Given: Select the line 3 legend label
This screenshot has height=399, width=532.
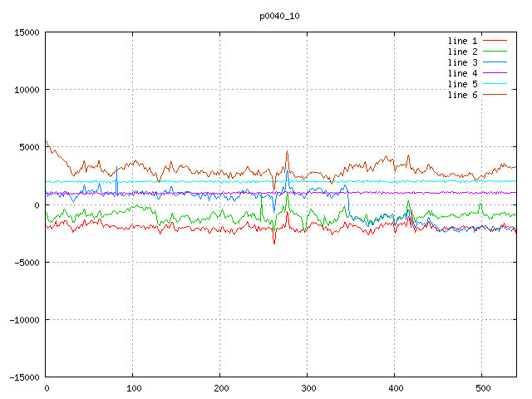Looking at the screenshot, I should pos(462,62).
